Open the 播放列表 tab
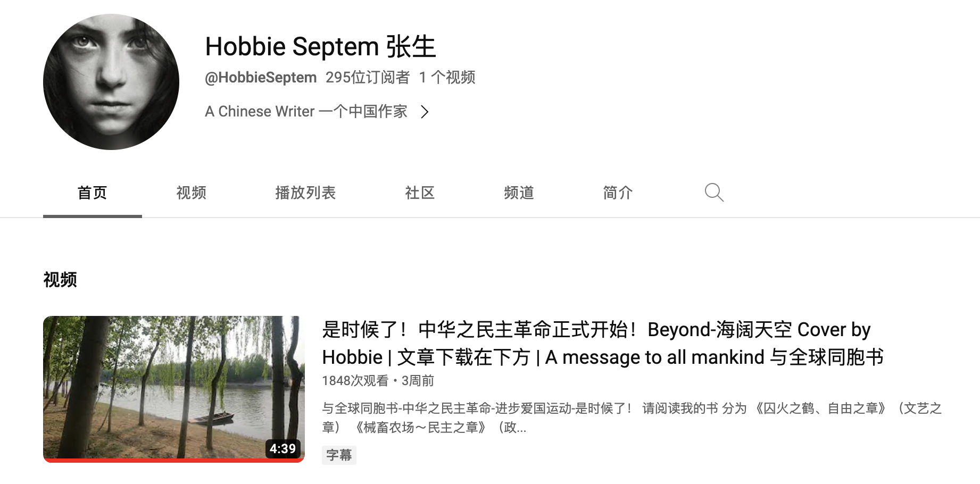Screen dimensions: 980x484 click(305, 193)
